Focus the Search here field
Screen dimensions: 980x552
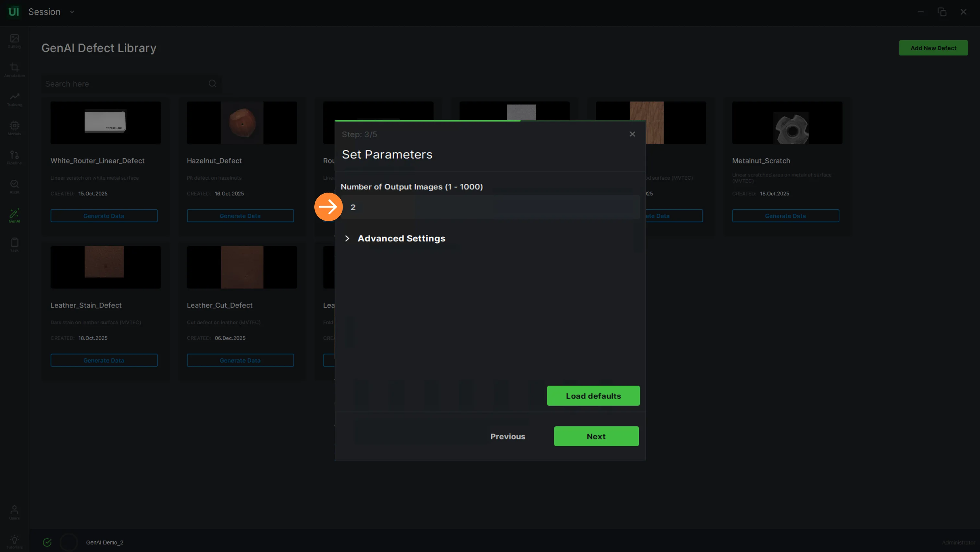click(x=131, y=84)
